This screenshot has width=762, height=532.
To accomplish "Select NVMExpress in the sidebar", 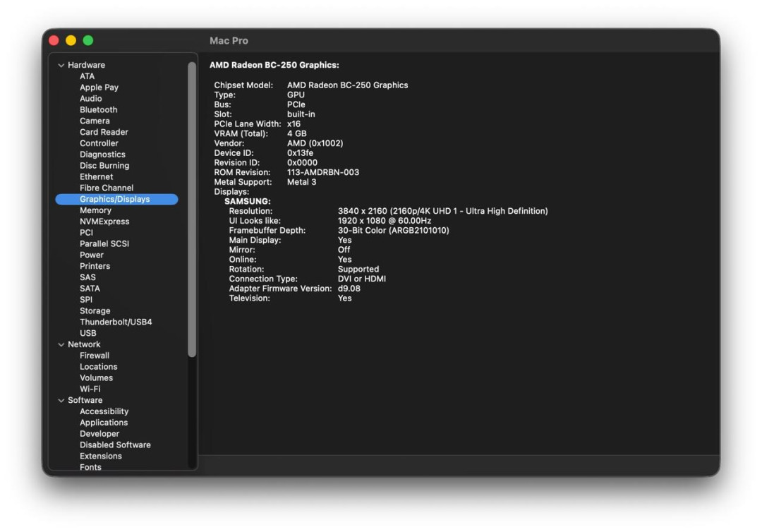I will [x=104, y=222].
